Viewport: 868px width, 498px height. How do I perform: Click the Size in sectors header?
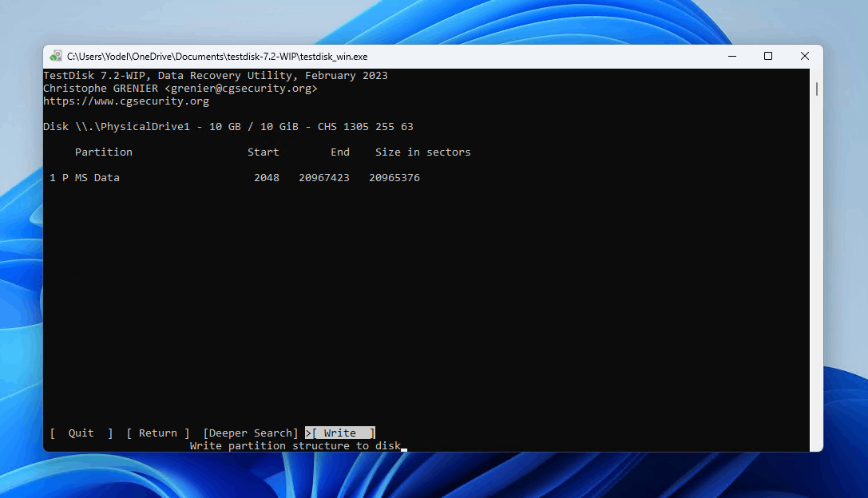point(423,152)
